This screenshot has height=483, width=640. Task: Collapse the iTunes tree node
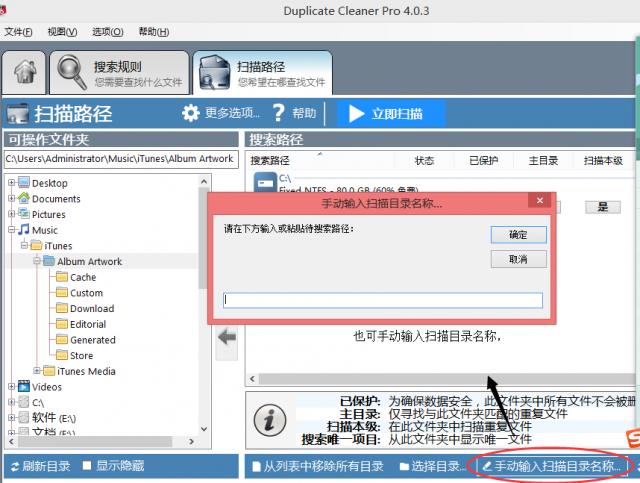point(24,245)
